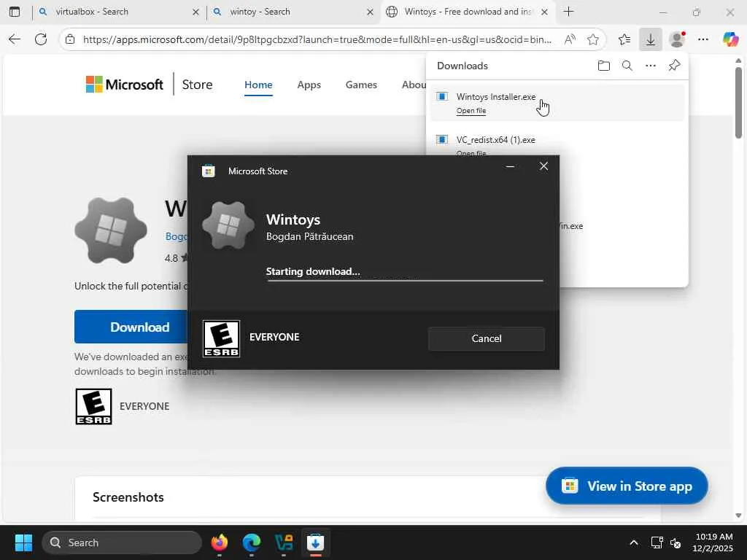Image resolution: width=747 pixels, height=560 pixels.
Task: Launch Copilot from the toolbar
Action: (729, 39)
